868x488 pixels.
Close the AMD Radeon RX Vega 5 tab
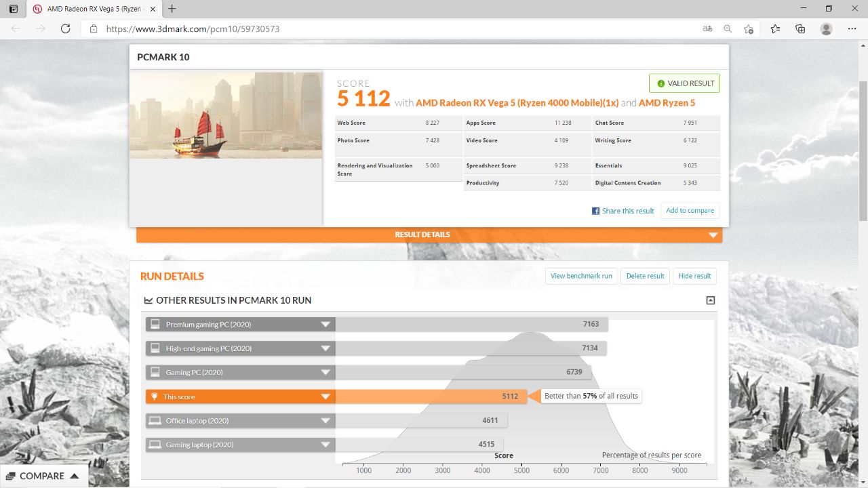pyautogui.click(x=153, y=9)
